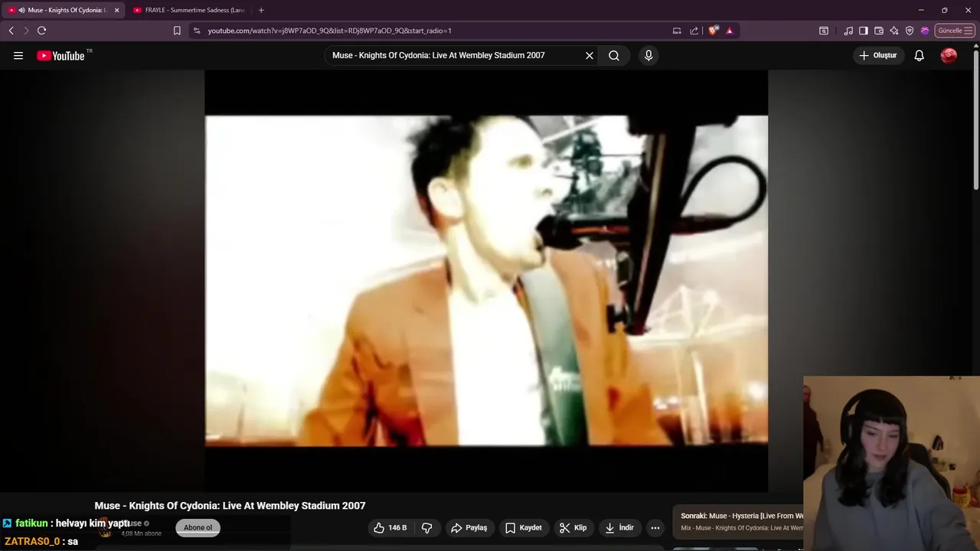Reload the current page
The height and width of the screenshot is (551, 980).
click(x=41, y=31)
